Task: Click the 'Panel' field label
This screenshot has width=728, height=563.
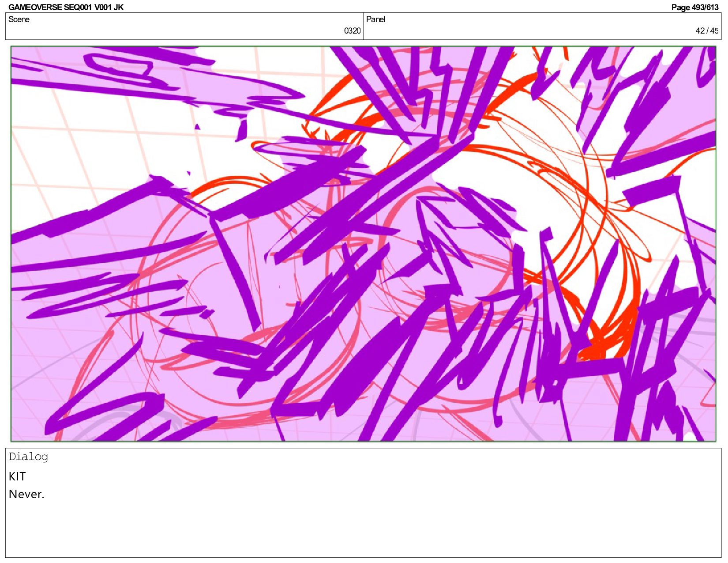Action: 375,19
